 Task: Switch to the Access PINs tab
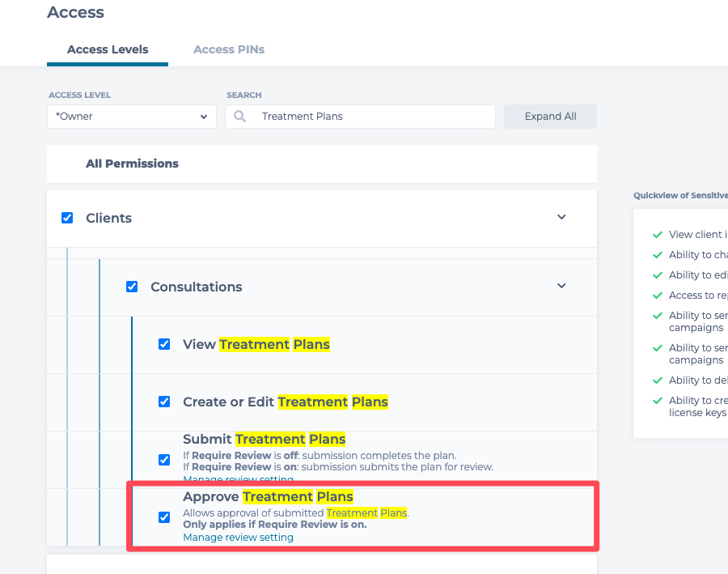click(x=229, y=49)
